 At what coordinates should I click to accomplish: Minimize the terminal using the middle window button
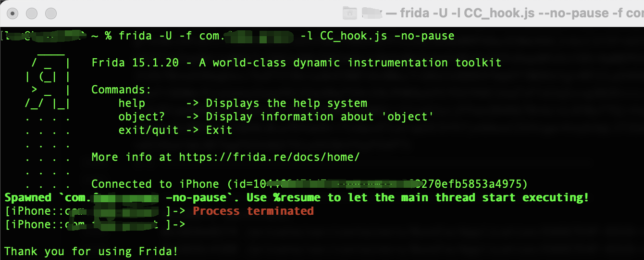(32, 13)
